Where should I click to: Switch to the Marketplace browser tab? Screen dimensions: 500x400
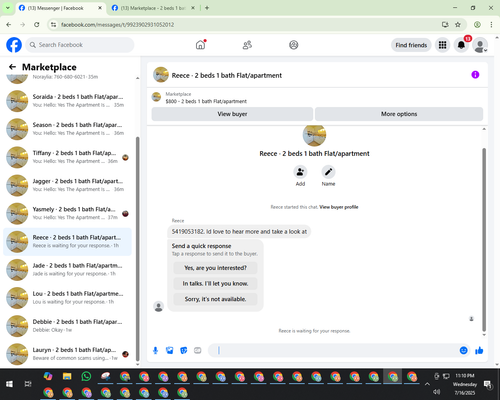[153, 8]
